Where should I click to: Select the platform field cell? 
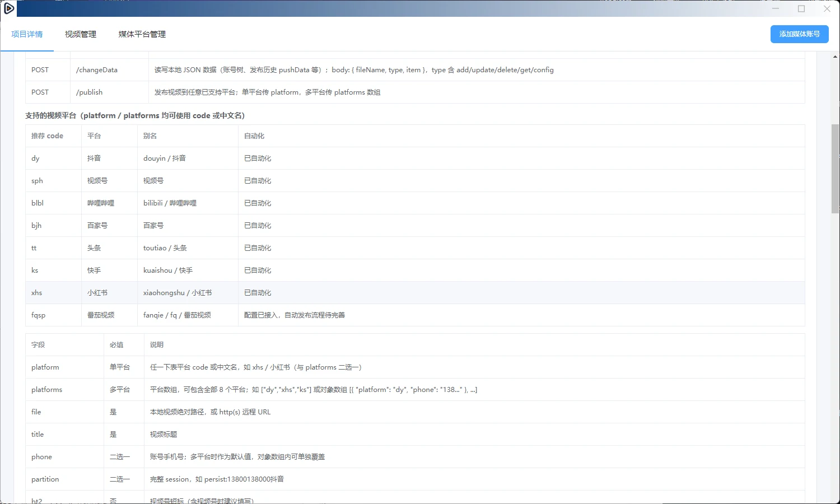click(65, 367)
